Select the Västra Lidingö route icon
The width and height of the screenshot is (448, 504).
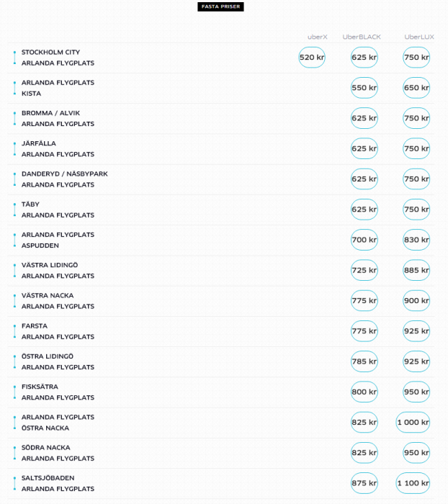(14, 270)
